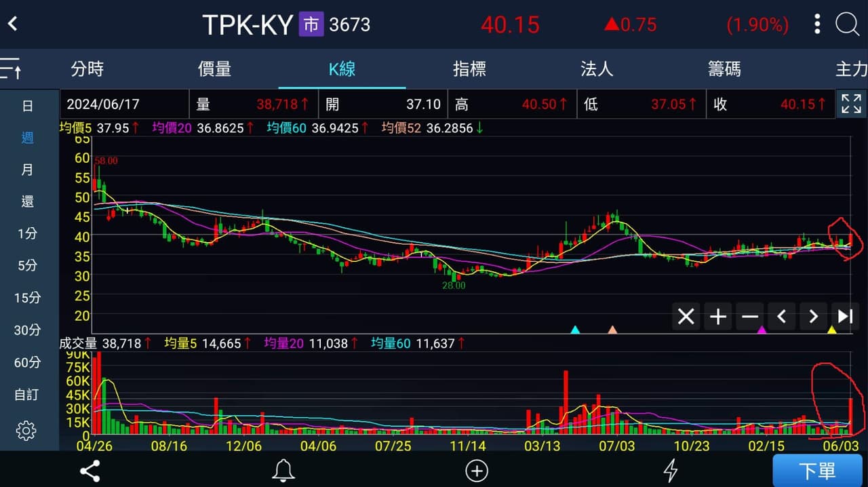Tap 成交量 38,718 volume label
This screenshot has height=487, width=868.
tap(105, 344)
